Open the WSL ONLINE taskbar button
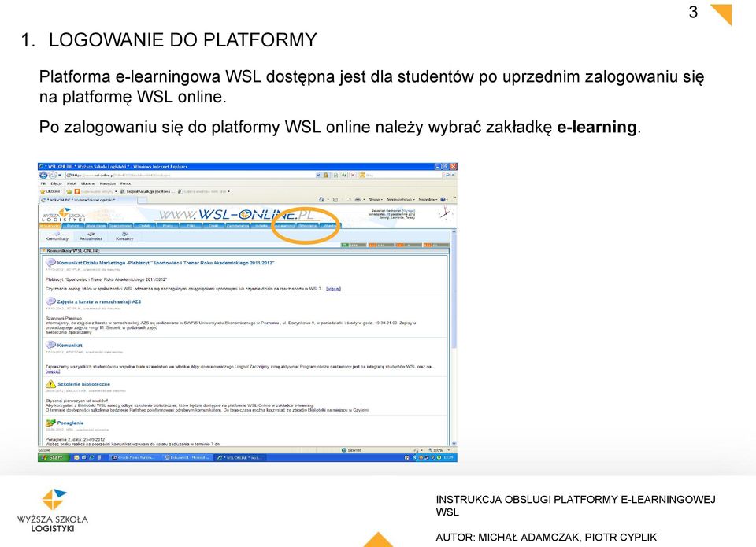Image resolution: width=756 pixels, height=547 pixels. [x=239, y=457]
